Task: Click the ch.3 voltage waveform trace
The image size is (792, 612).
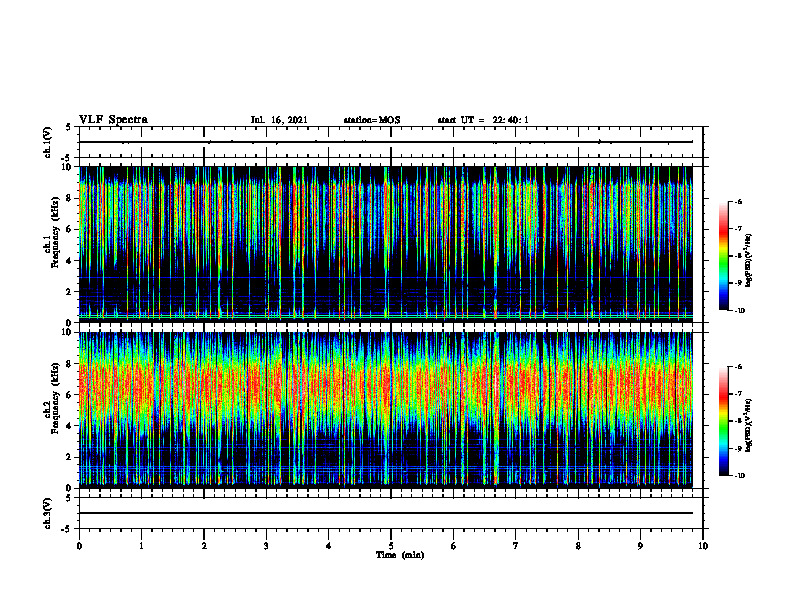Action: click(386, 513)
